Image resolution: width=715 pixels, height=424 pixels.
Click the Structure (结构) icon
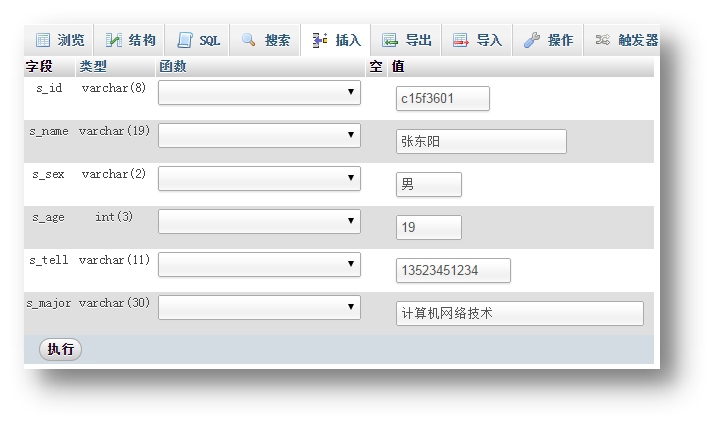[114, 40]
